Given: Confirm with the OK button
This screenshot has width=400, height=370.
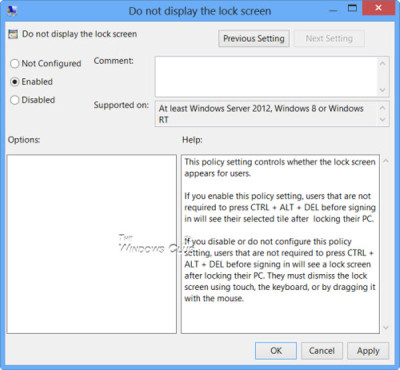Looking at the screenshot, I should tap(276, 351).
